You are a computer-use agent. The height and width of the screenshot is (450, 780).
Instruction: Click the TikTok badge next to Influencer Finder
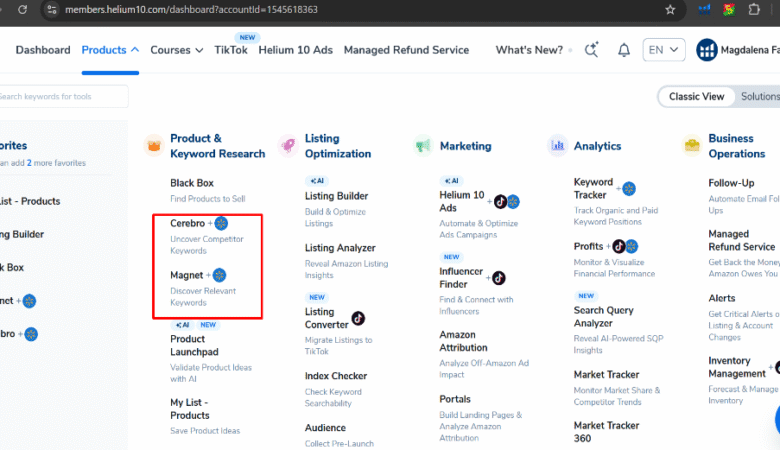[498, 278]
